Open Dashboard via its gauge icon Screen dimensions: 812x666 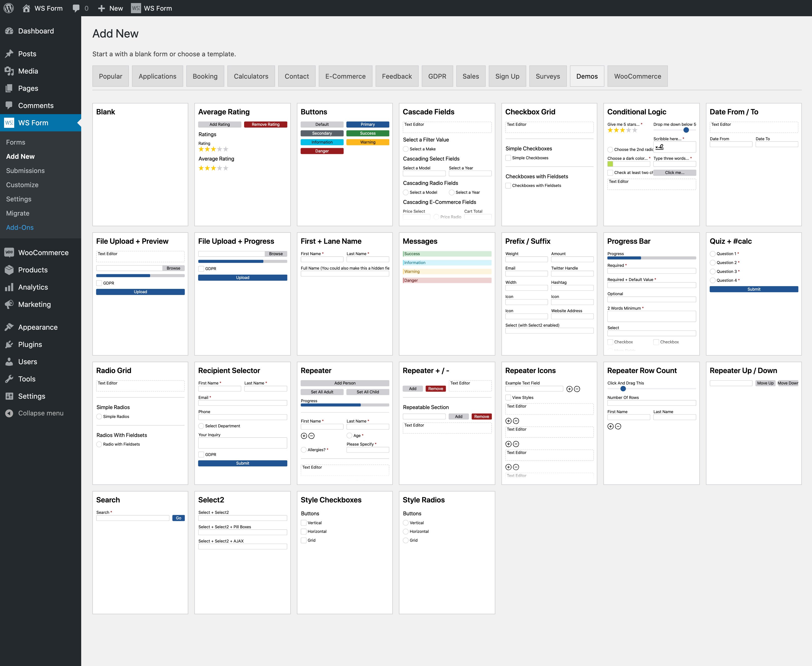pos(9,31)
